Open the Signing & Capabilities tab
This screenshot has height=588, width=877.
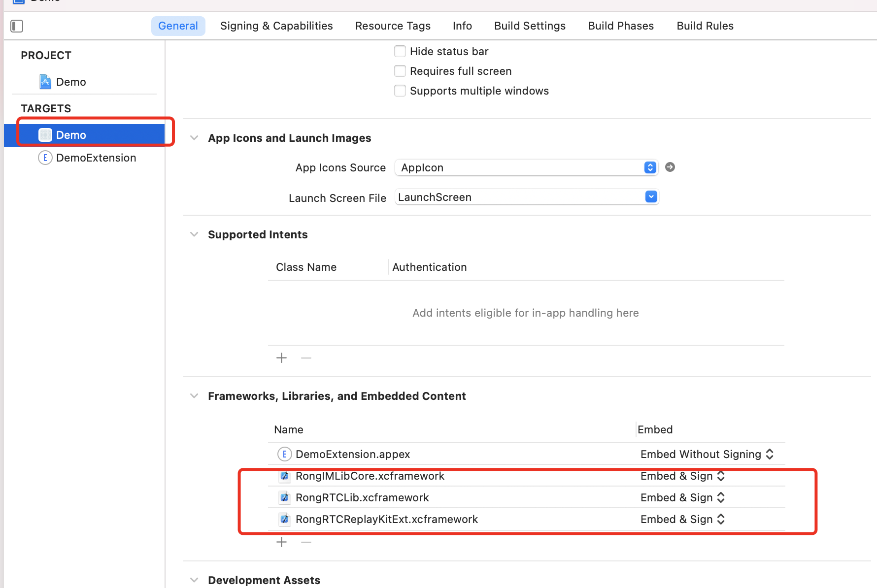click(276, 26)
